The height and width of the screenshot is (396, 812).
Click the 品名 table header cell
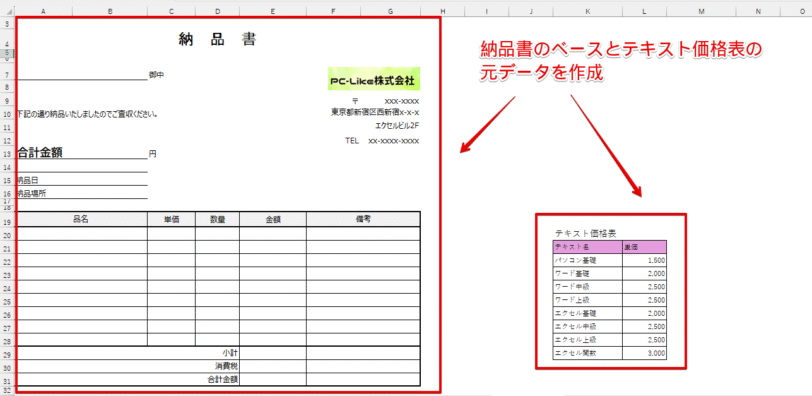pyautogui.click(x=82, y=219)
